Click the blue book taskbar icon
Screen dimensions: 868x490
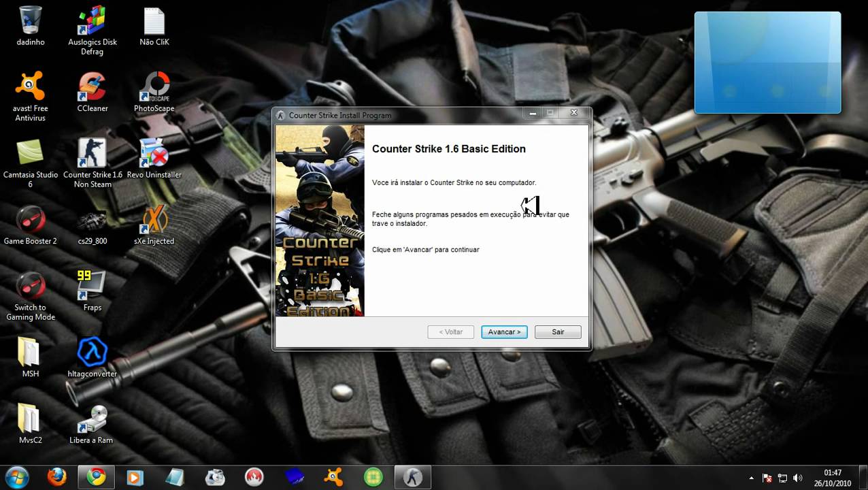click(294, 477)
